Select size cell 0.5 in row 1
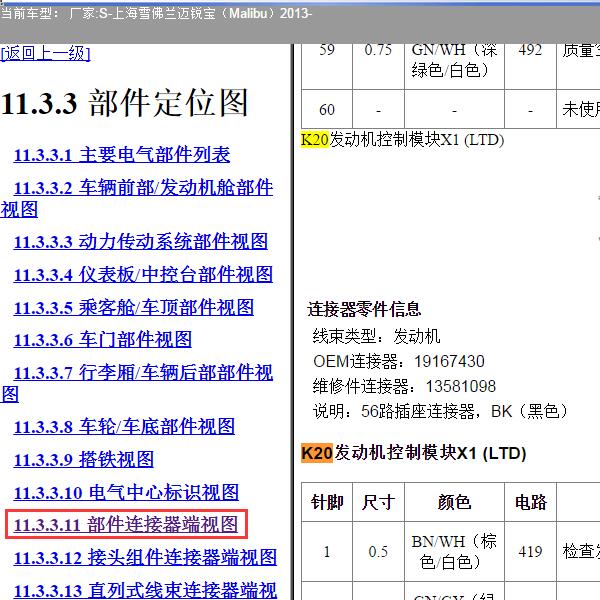The height and width of the screenshot is (600, 600). pos(378,552)
